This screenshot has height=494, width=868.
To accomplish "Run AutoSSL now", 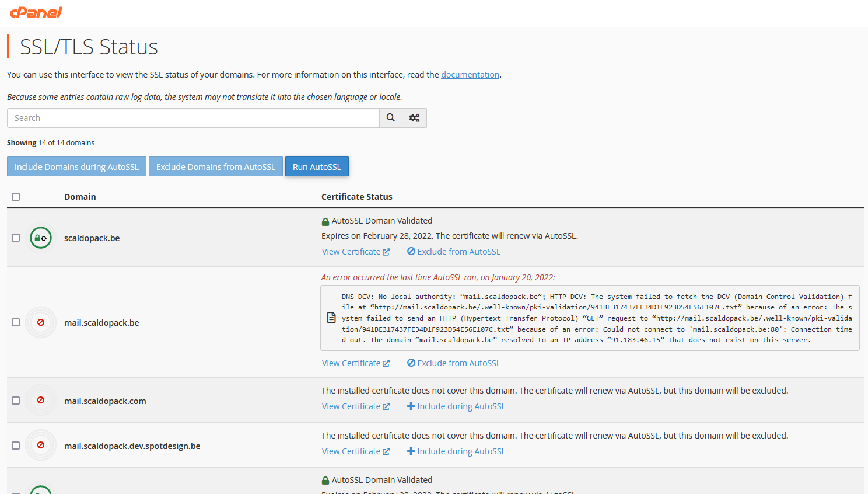I will 317,166.
